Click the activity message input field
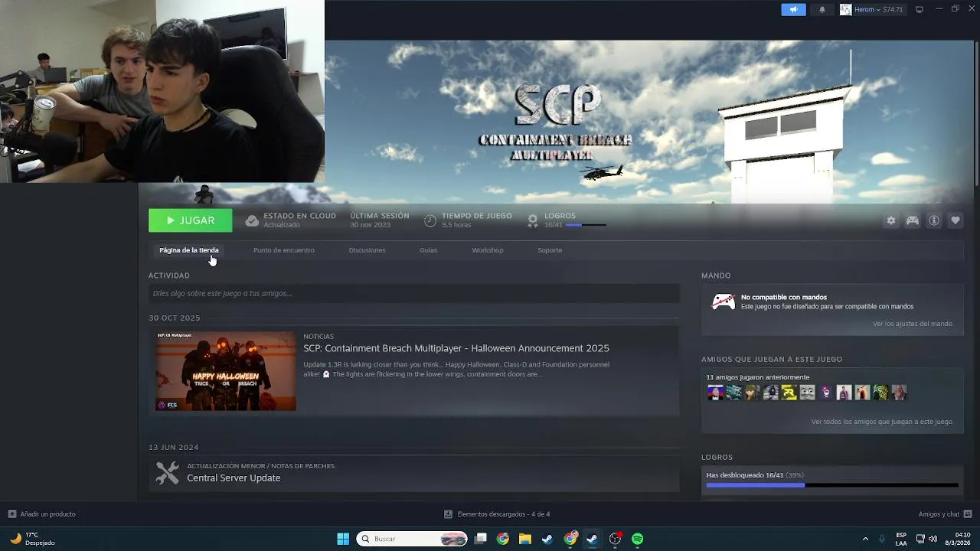Image resolution: width=980 pixels, height=551 pixels. click(413, 293)
